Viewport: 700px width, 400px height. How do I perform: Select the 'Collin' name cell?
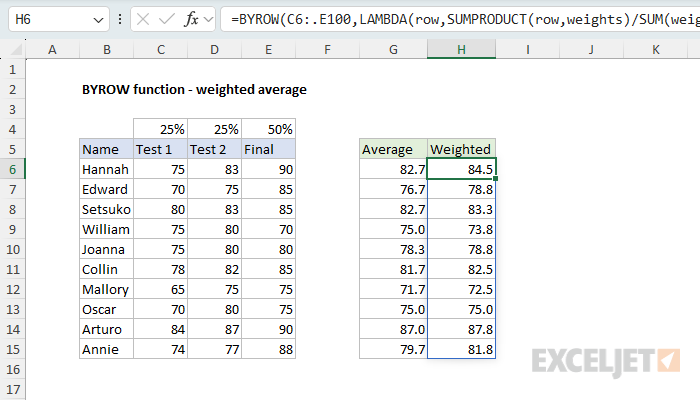107,270
